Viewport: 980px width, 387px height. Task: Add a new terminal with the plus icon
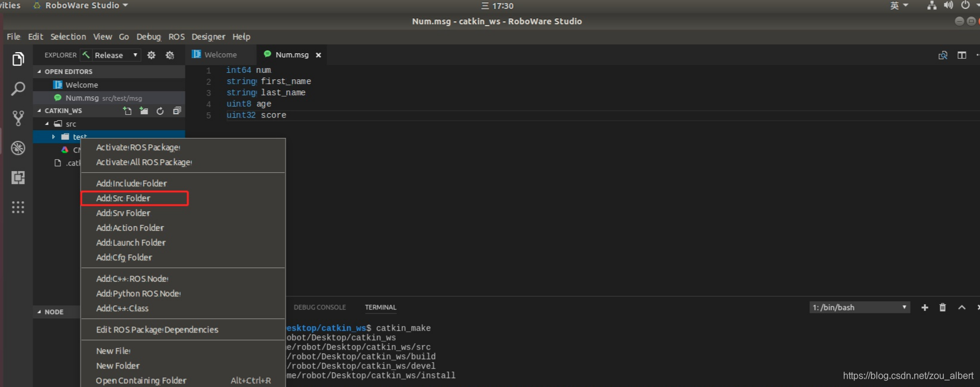pyautogui.click(x=924, y=307)
